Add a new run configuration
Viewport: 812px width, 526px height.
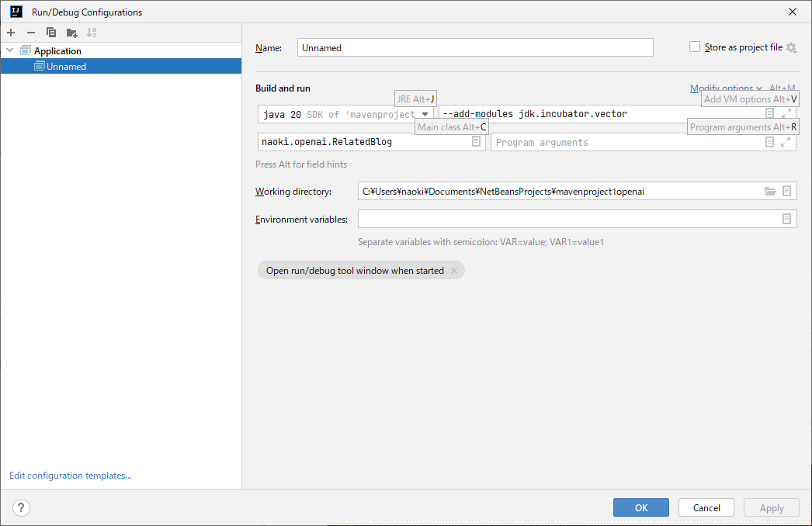(x=10, y=33)
